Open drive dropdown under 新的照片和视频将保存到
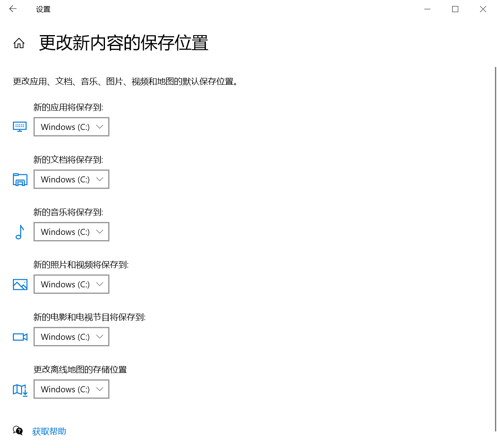The width and height of the screenshot is (497, 448). [71, 284]
